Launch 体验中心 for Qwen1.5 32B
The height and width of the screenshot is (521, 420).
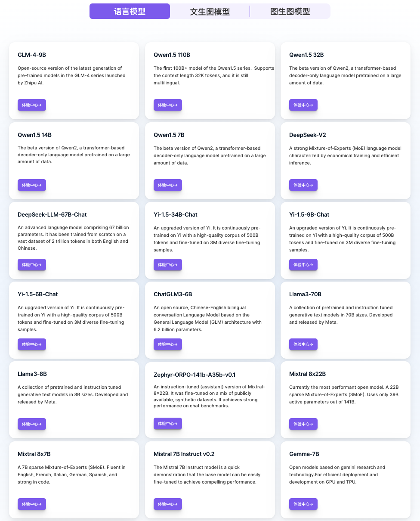pos(303,105)
